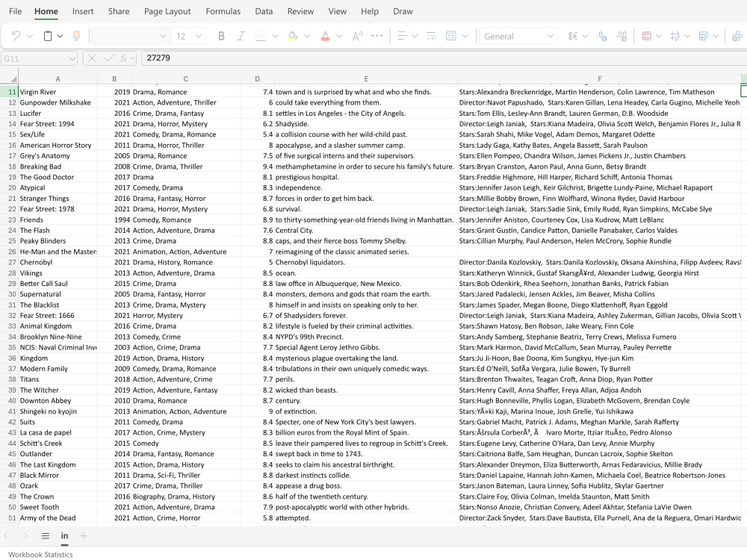The width and height of the screenshot is (747, 560).
Task: Click the Select All corner triangle
Action: (13, 78)
